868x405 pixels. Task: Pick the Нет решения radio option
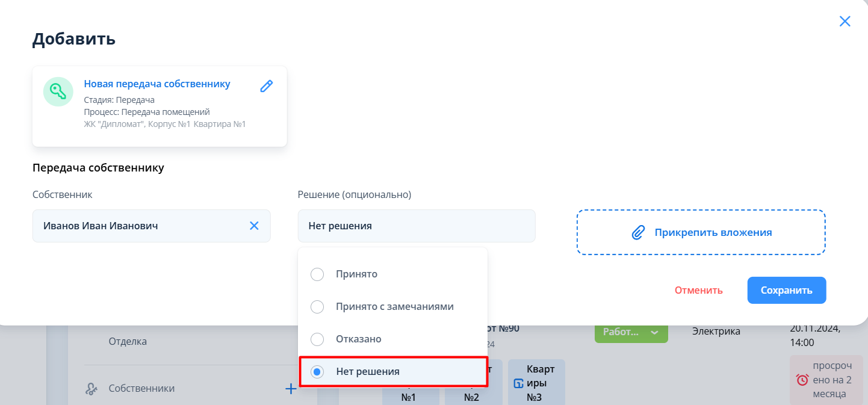(x=317, y=372)
